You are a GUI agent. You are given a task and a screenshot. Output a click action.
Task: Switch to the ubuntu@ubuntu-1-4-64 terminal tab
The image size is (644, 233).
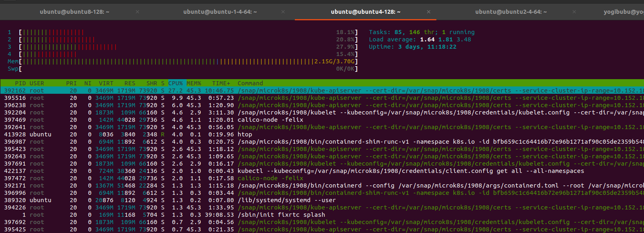[220, 12]
